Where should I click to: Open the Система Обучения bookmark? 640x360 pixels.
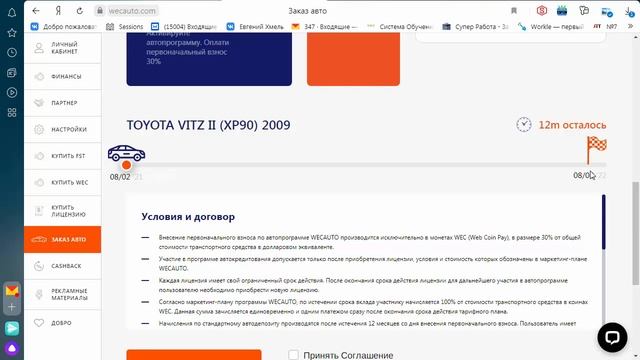[399, 27]
